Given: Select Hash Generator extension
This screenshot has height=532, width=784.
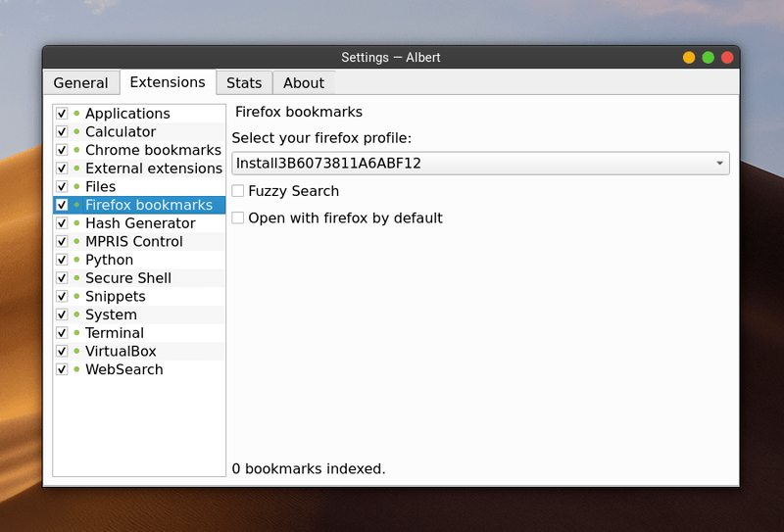Looking at the screenshot, I should 140,223.
